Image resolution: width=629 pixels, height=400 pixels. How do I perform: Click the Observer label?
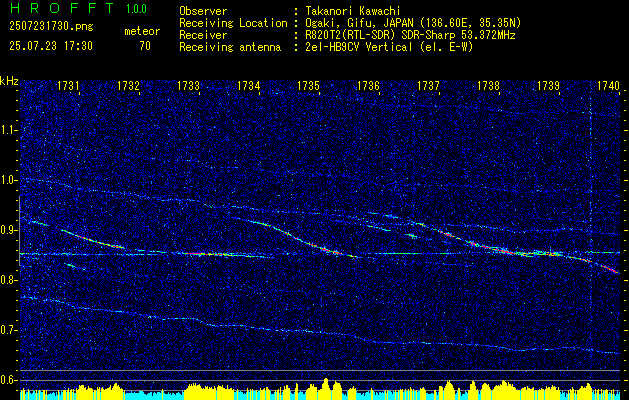point(203,11)
